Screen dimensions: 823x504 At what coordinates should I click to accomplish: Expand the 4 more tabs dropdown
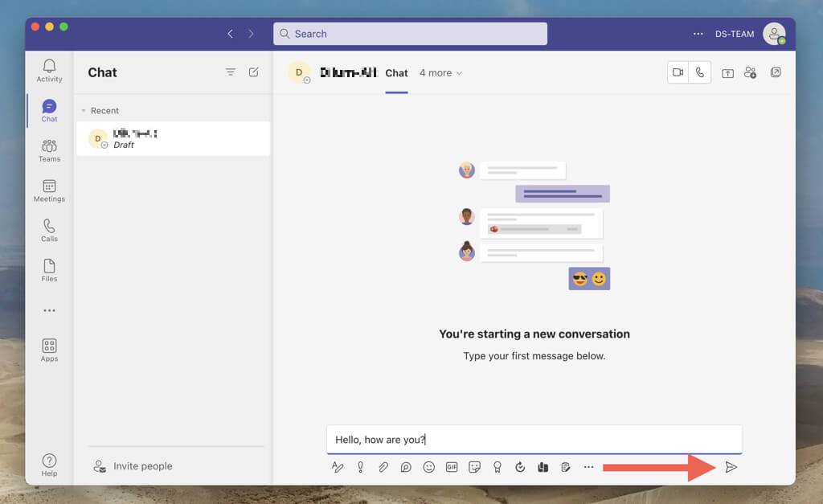441,73
